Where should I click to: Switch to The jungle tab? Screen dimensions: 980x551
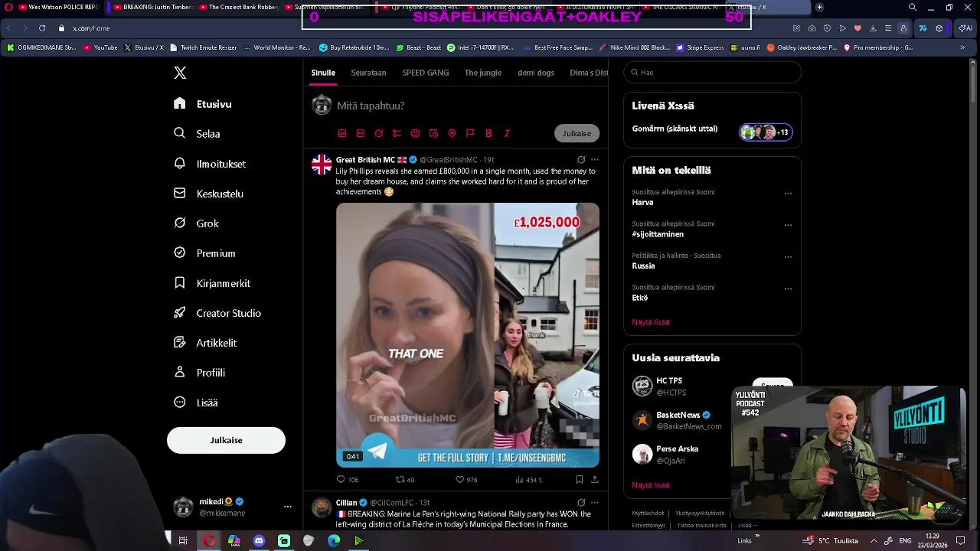click(483, 73)
